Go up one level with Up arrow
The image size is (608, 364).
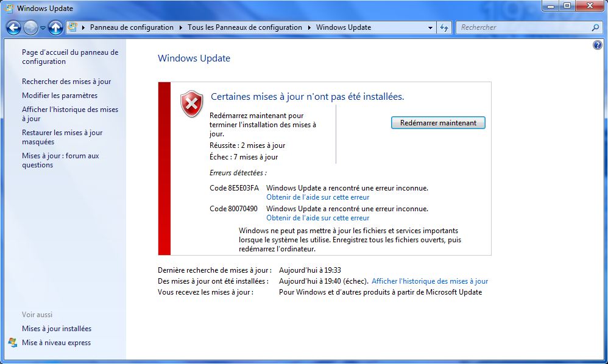[x=55, y=27]
